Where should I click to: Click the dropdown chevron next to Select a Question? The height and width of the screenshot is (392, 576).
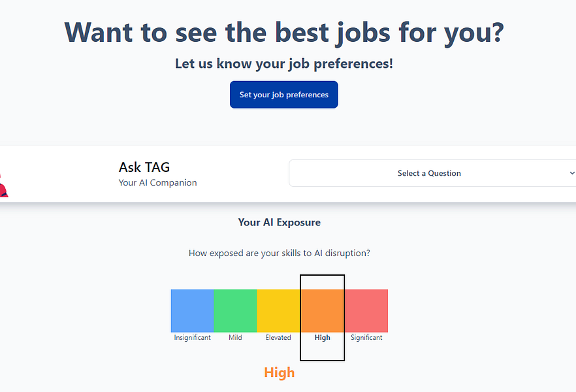coord(571,173)
